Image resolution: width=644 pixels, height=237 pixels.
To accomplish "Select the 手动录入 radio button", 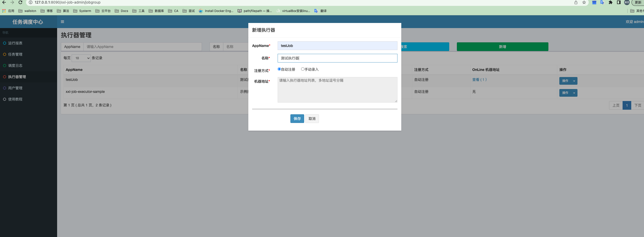I will pyautogui.click(x=303, y=69).
